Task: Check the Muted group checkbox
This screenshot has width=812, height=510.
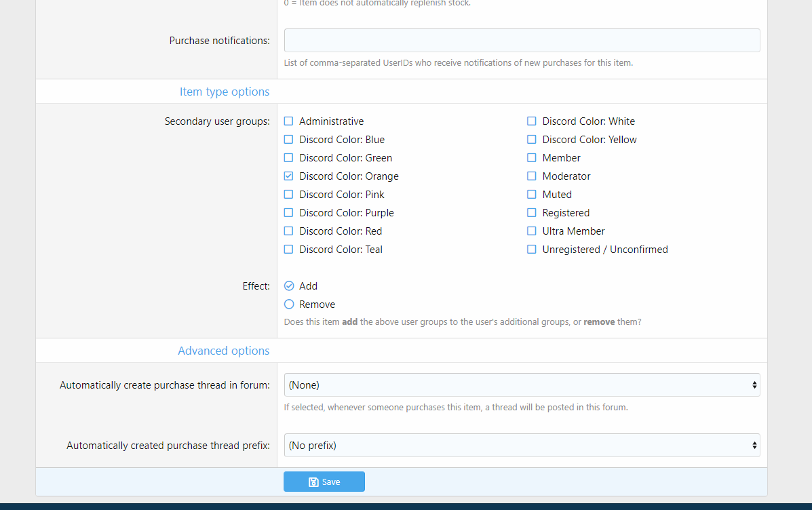Action: 532,195
